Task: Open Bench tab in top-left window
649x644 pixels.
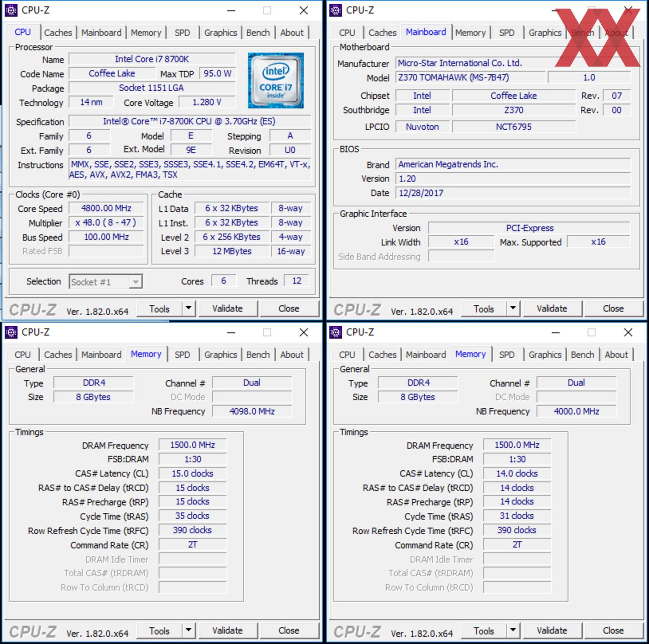Action: (258, 32)
